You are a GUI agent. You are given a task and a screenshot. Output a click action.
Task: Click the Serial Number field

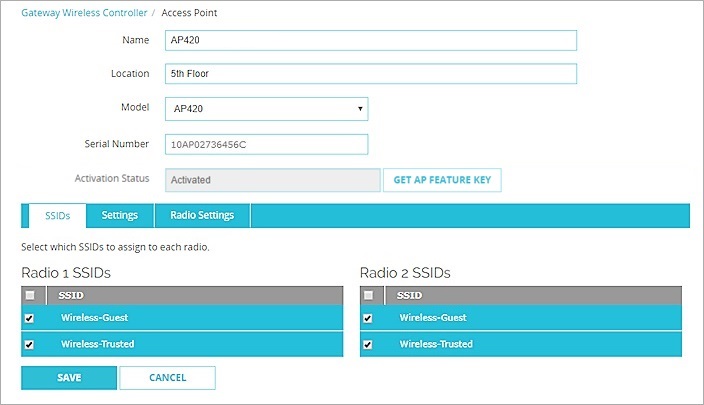[266, 144]
